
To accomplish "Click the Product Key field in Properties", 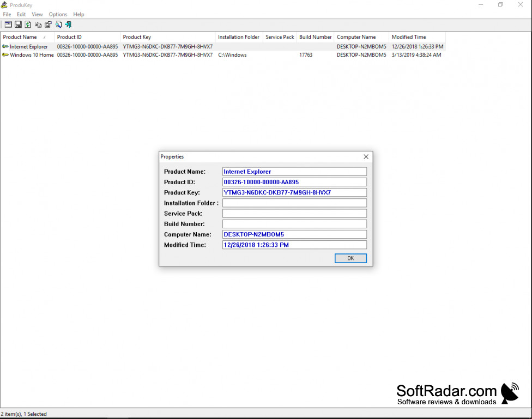I will (294, 192).
